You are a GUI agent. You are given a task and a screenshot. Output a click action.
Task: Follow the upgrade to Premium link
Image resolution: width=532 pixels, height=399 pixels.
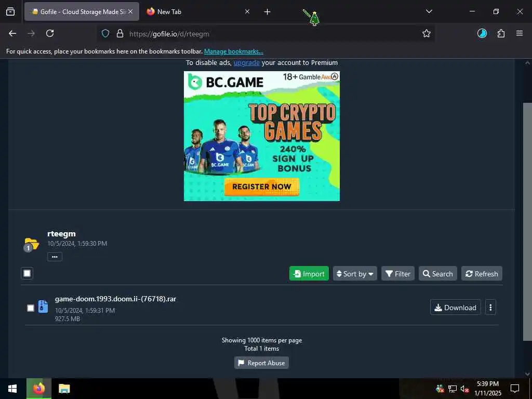click(247, 63)
